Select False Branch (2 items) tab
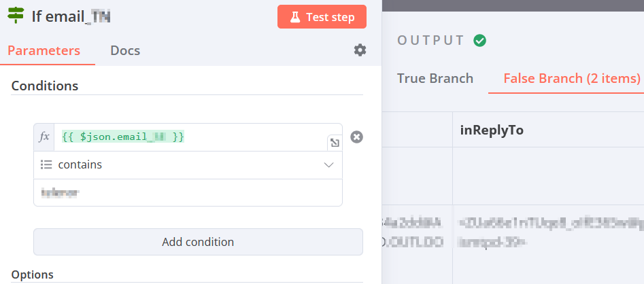This screenshot has width=644, height=284. tap(572, 78)
